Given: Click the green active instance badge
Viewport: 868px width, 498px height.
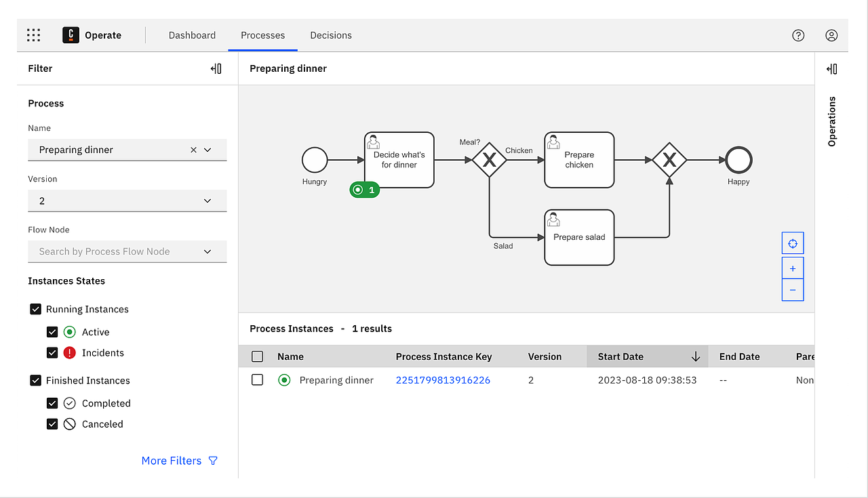Looking at the screenshot, I should click(365, 190).
